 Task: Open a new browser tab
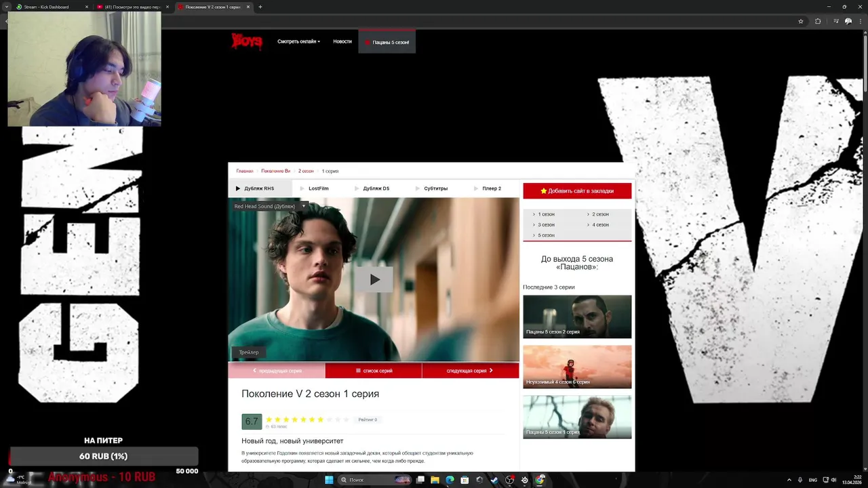point(260,7)
